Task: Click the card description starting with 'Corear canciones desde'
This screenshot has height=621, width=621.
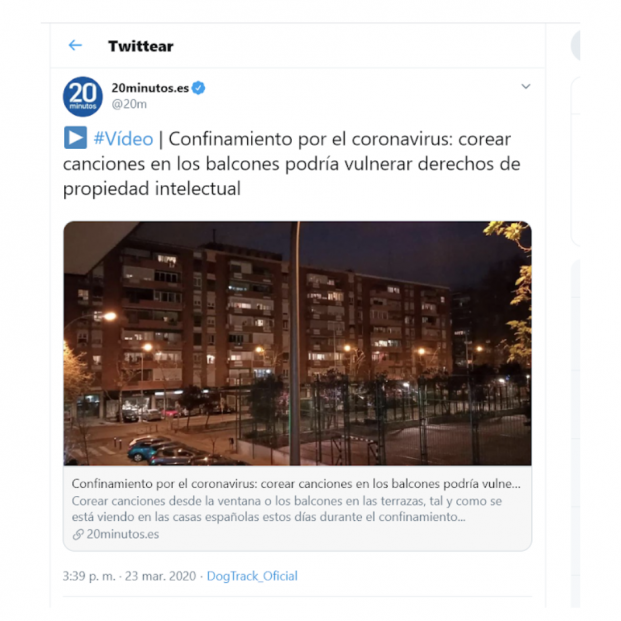Action: 287,509
